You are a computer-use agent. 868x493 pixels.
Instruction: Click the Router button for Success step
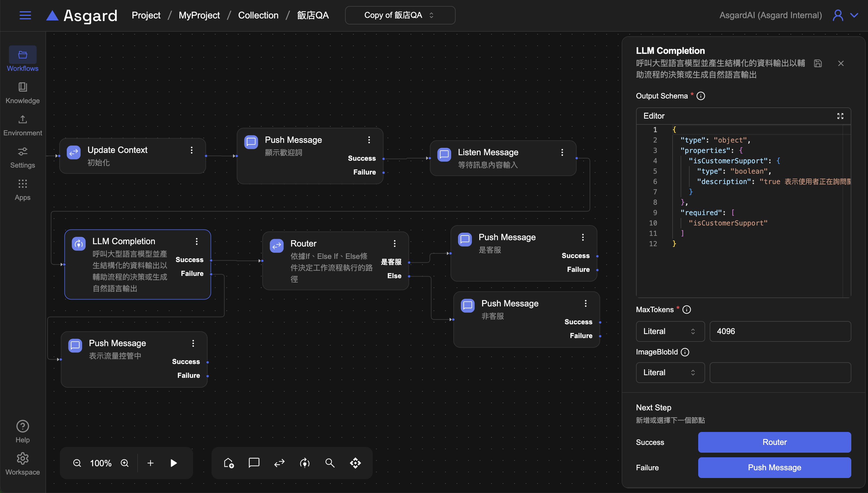[x=774, y=442]
